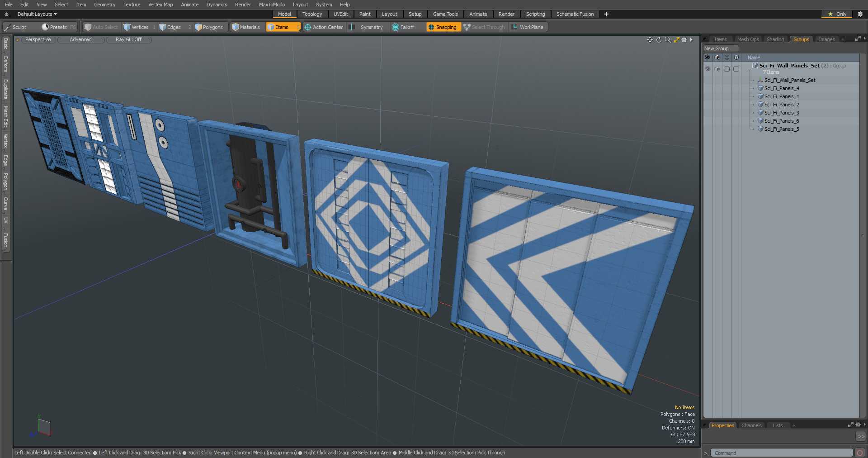Open WorkPlane dropdown
This screenshot has height=458, width=868.
pyautogui.click(x=528, y=27)
